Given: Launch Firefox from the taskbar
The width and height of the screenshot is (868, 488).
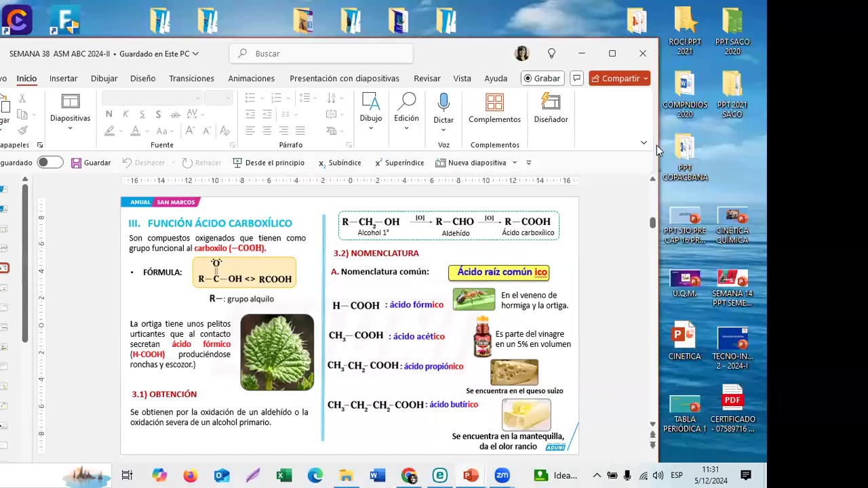Looking at the screenshot, I should coord(190,475).
